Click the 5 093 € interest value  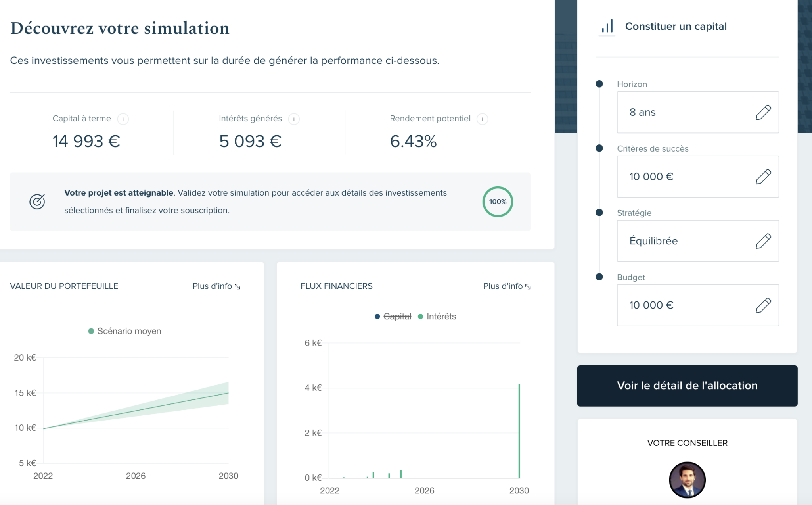click(250, 141)
